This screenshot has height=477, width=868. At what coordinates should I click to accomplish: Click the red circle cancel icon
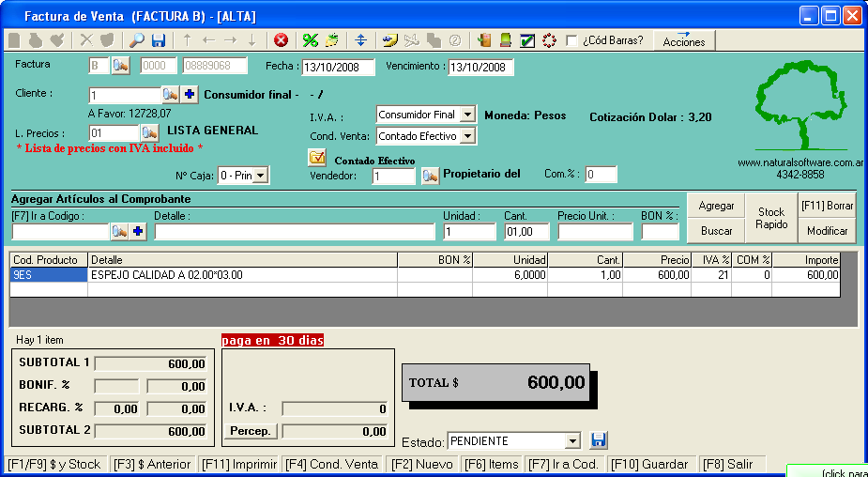pyautogui.click(x=282, y=40)
